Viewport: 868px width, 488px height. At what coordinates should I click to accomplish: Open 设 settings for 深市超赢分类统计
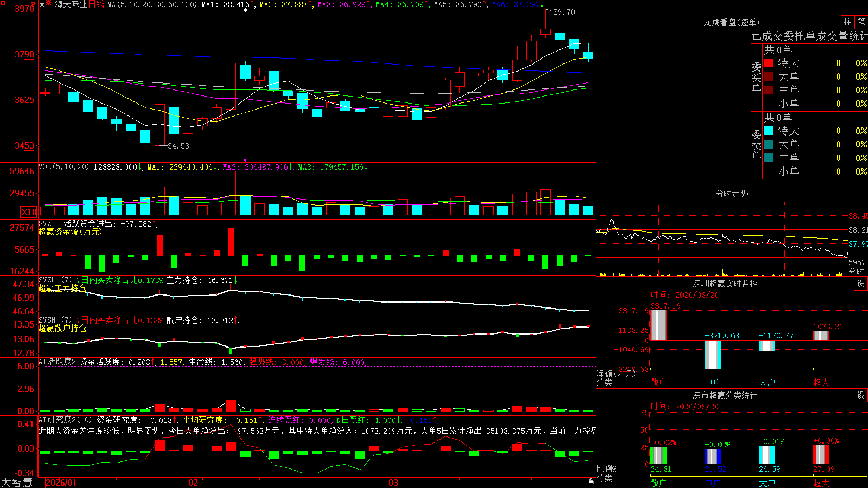coord(861,395)
